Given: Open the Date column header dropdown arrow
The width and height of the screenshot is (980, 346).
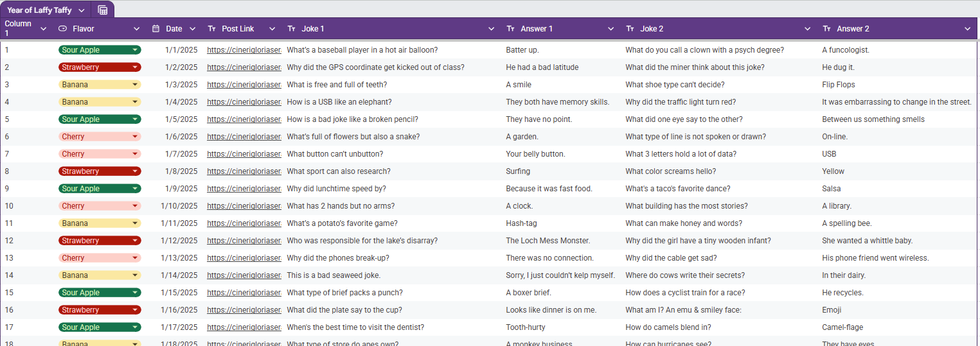Looking at the screenshot, I should pos(192,29).
